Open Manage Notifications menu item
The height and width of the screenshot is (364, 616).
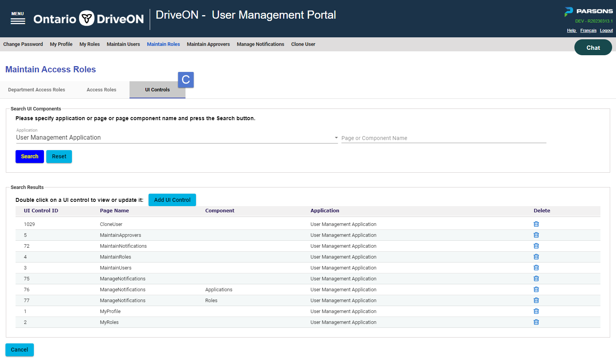click(261, 44)
